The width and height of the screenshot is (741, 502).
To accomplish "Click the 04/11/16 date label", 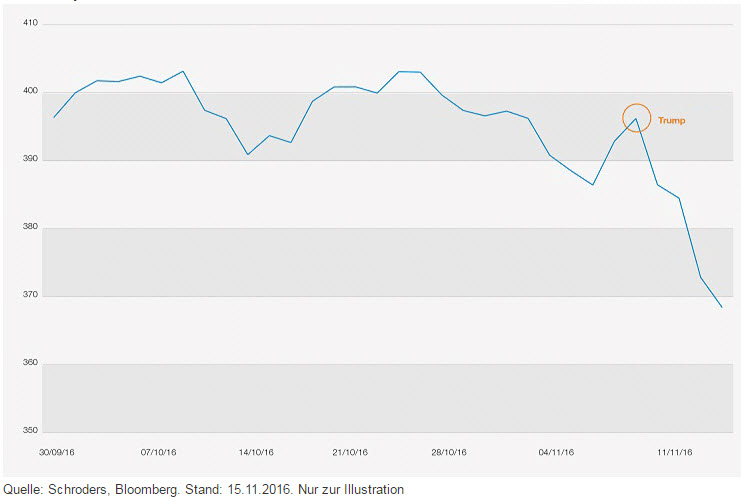I will click(556, 452).
